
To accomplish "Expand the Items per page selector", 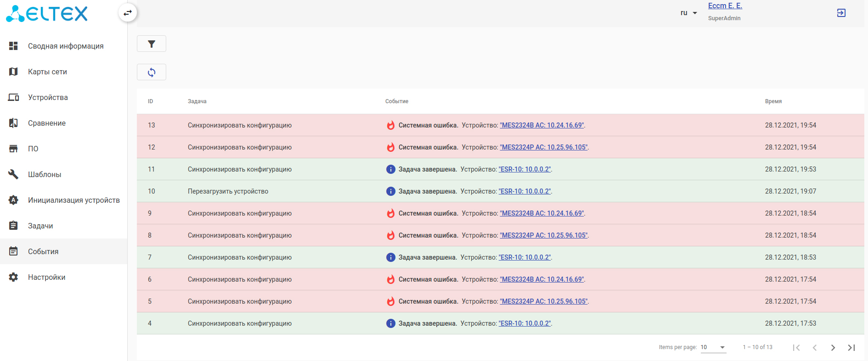I will coord(713,347).
